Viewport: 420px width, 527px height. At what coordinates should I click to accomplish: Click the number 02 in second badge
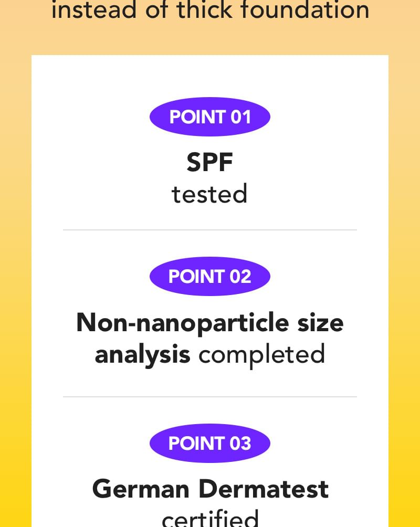click(240, 277)
